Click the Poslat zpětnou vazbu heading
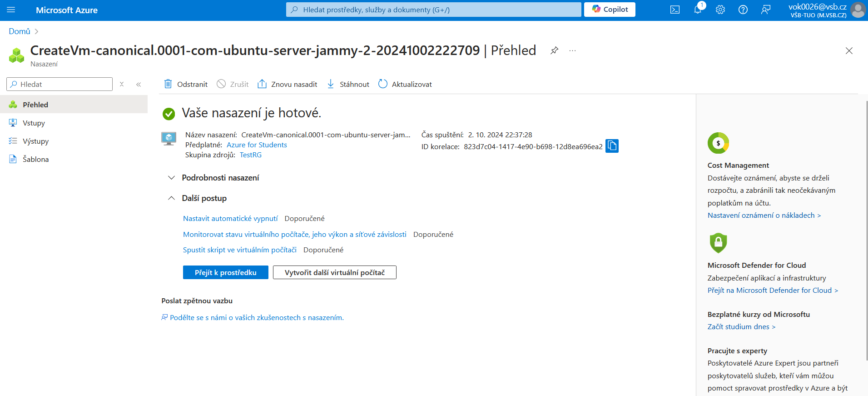The height and width of the screenshot is (396, 868). 197,301
